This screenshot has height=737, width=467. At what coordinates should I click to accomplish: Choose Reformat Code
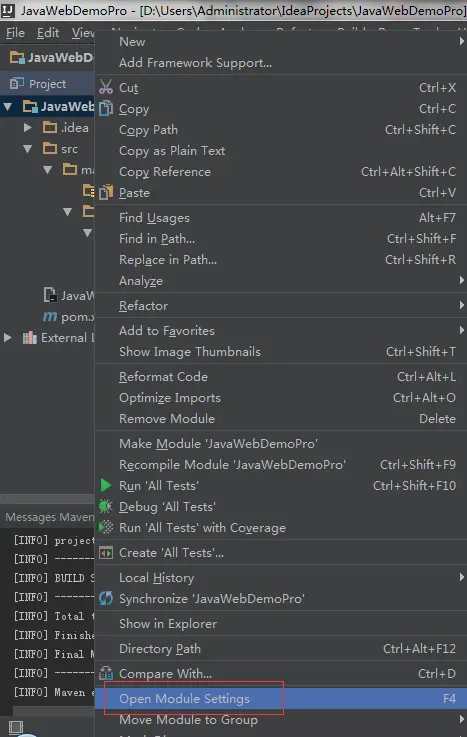pos(281,377)
